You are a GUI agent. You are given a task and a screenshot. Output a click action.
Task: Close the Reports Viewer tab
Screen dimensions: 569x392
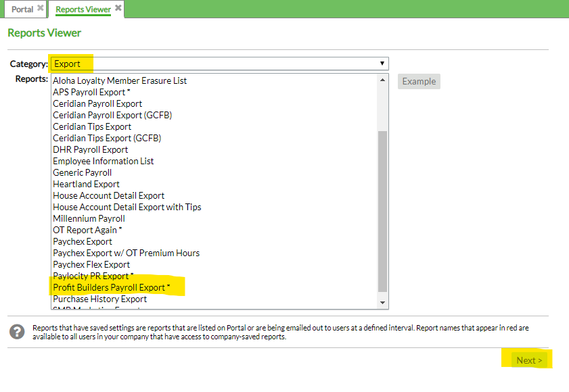pyautogui.click(x=118, y=8)
